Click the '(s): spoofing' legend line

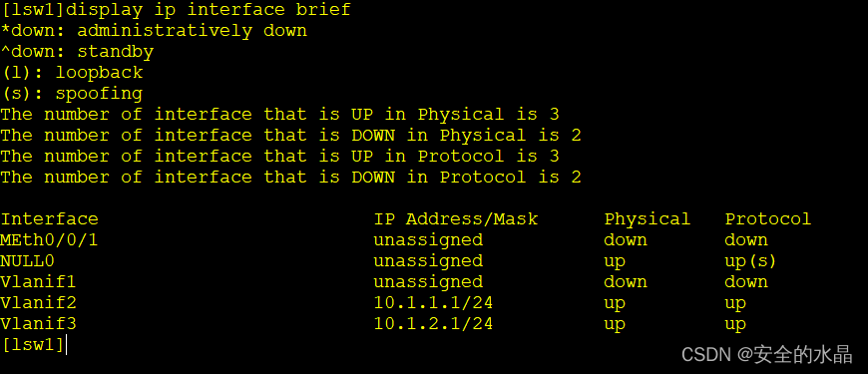pos(72,94)
